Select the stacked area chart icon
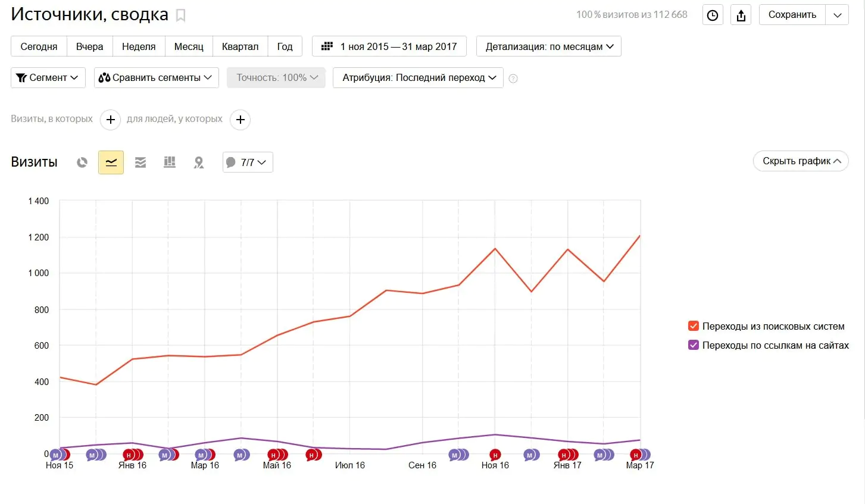The width and height of the screenshot is (865, 504). (140, 162)
